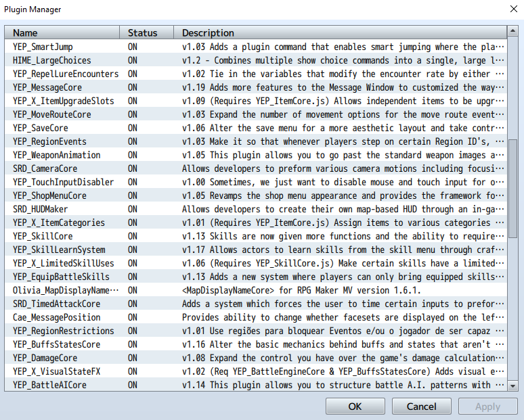The height and width of the screenshot is (420, 524).
Task: Click the Name column header
Action: pos(62,32)
